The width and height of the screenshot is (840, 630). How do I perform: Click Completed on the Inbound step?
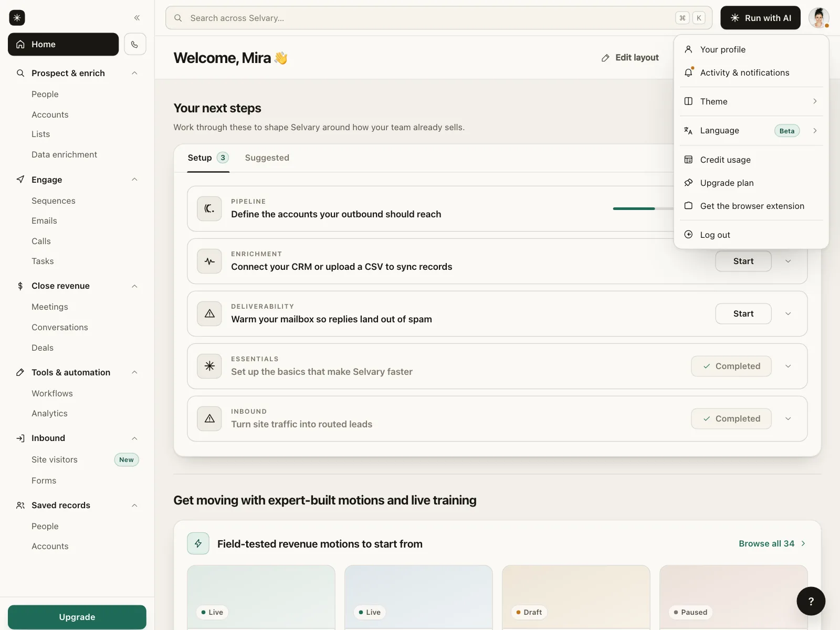[731, 418]
